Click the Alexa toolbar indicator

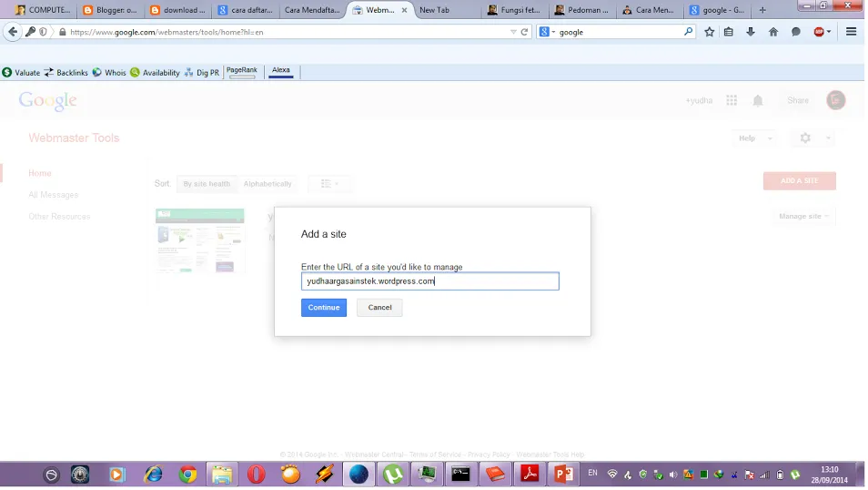click(280, 72)
